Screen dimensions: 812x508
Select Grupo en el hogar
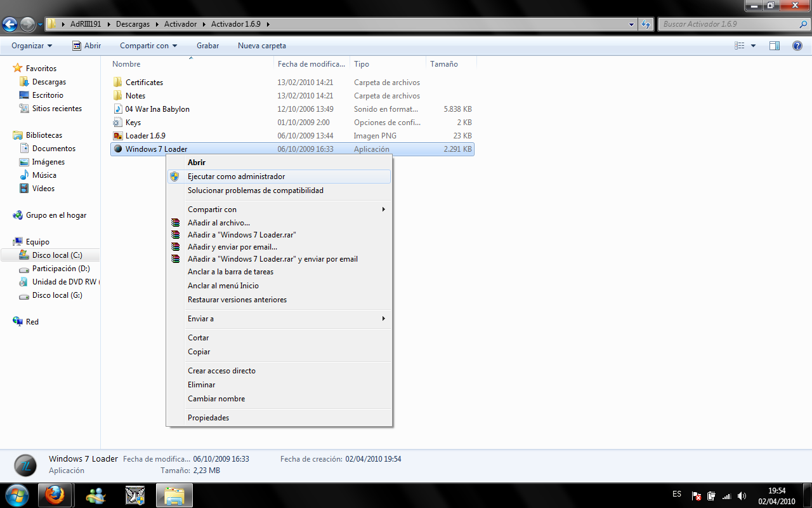tap(56, 215)
